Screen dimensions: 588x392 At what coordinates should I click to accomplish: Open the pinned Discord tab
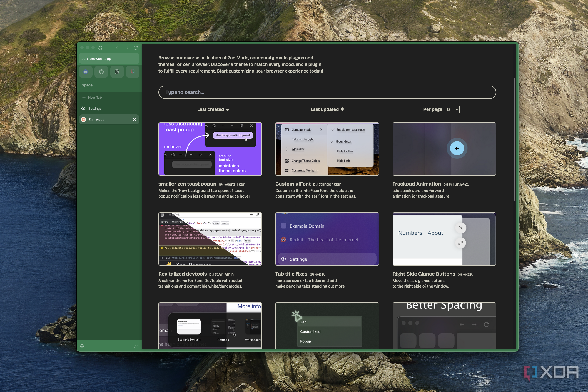tap(86, 72)
